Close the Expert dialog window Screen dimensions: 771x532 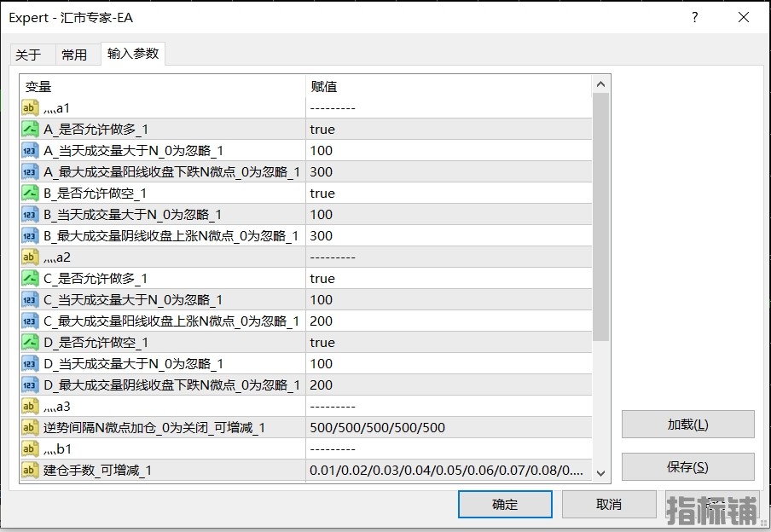744,18
